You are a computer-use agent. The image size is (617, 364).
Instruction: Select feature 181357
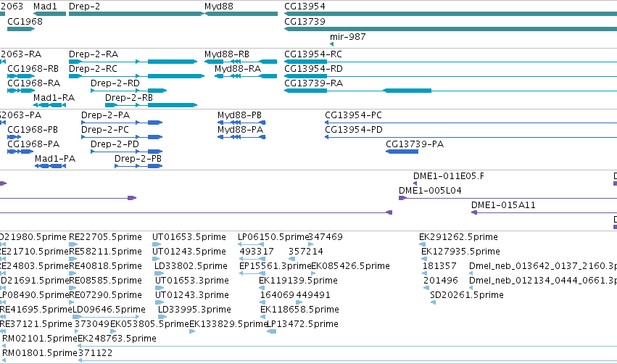(x=425, y=273)
